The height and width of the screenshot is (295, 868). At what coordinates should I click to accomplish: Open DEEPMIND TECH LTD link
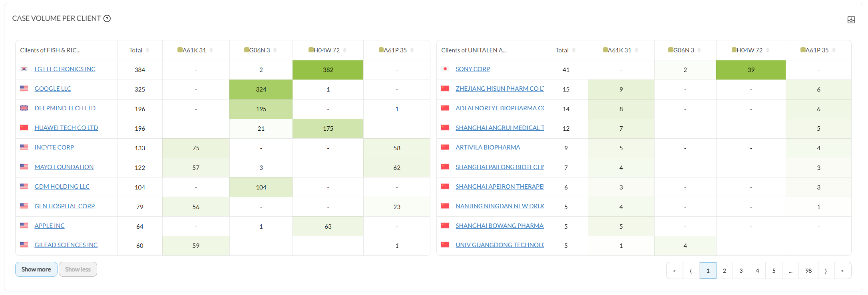(x=65, y=108)
